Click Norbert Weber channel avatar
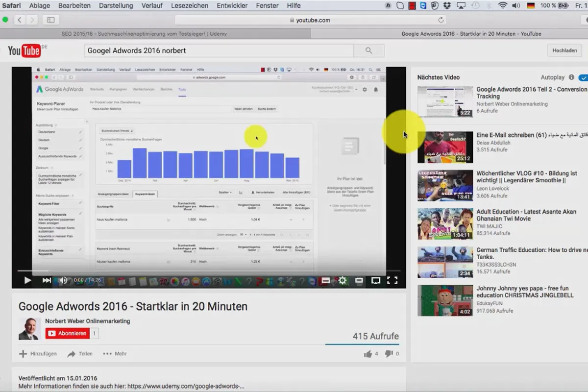The width and height of the screenshot is (588, 392). 29,328
